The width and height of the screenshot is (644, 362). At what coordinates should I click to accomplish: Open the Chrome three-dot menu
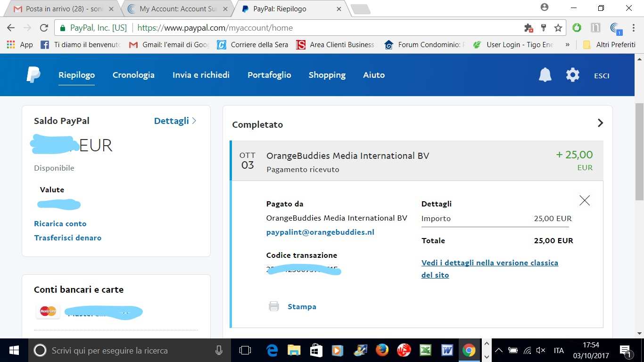pyautogui.click(x=633, y=28)
